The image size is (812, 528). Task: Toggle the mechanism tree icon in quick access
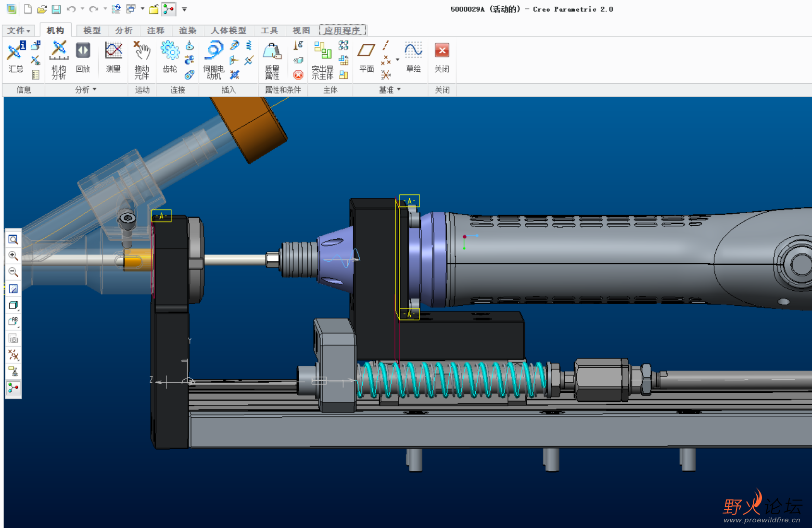tap(169, 9)
